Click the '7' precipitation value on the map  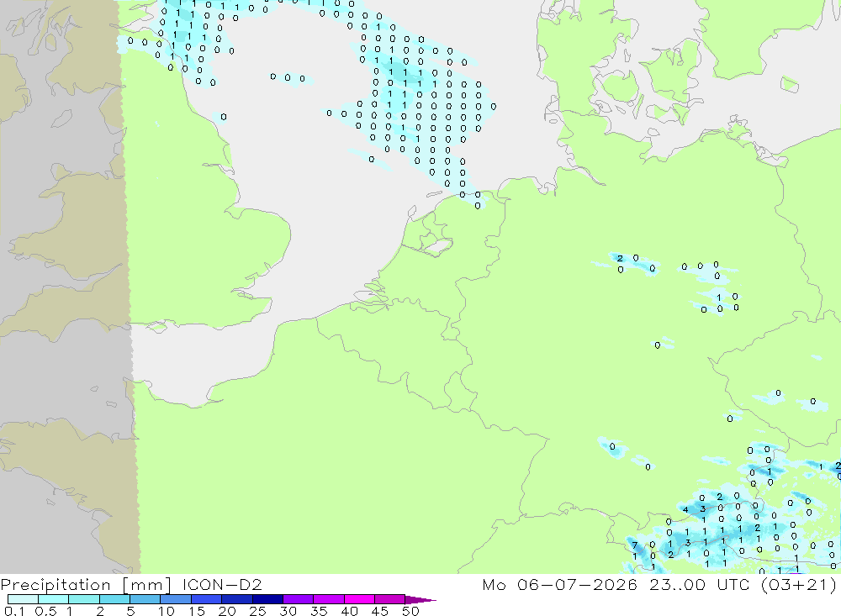tap(635, 545)
